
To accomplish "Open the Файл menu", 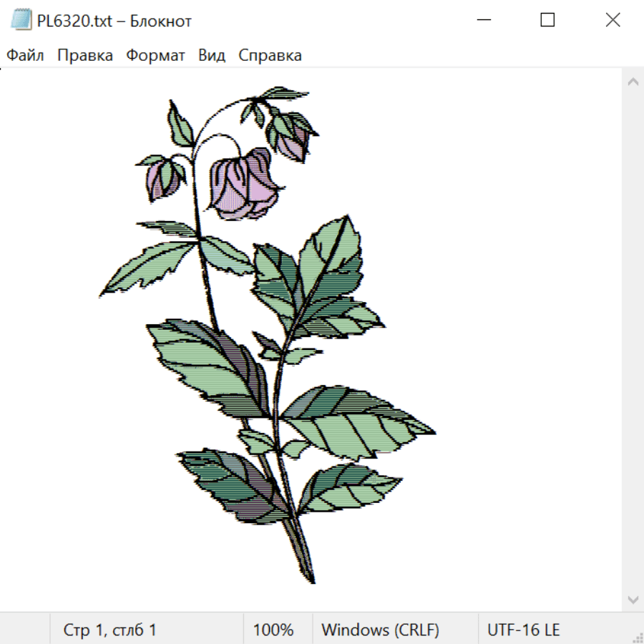I will tap(25, 55).
